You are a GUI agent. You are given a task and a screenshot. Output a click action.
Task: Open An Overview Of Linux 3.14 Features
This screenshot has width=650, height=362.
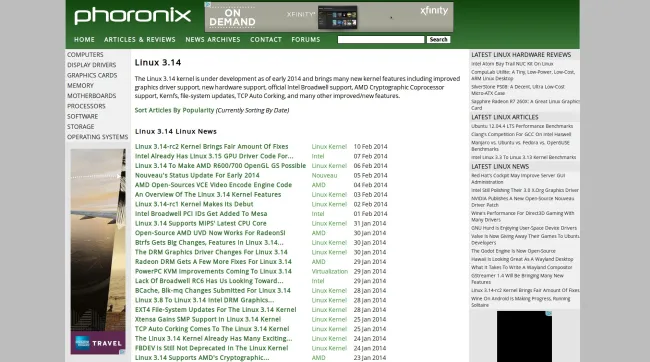pos(208,194)
